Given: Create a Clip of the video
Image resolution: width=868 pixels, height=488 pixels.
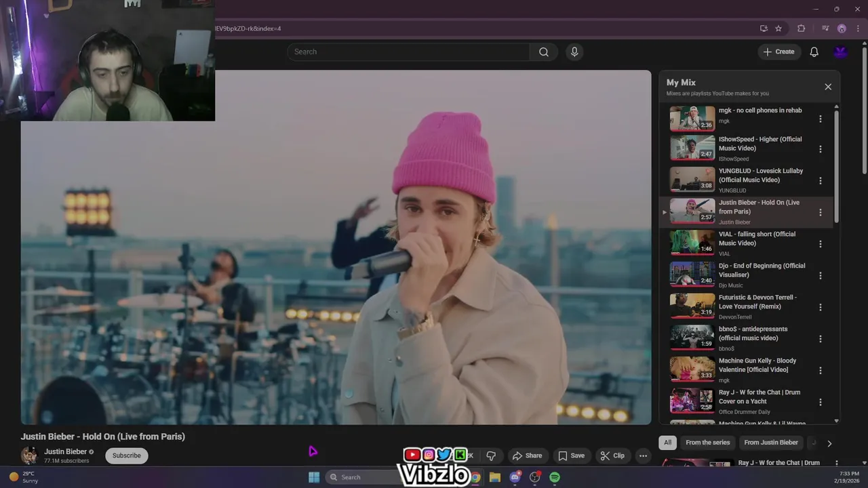Looking at the screenshot, I should (x=612, y=455).
